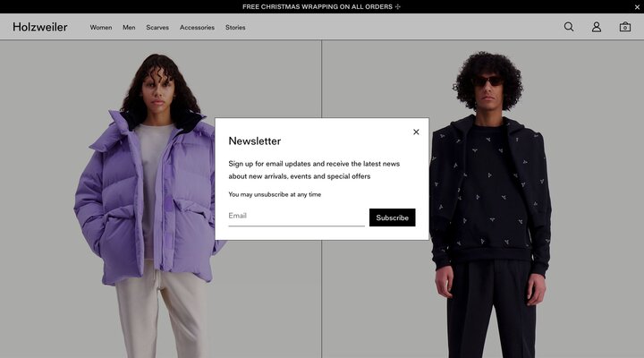Screen dimensions: 644x358
Task: Click the newsletter sign-up description text
Action: pos(313,170)
